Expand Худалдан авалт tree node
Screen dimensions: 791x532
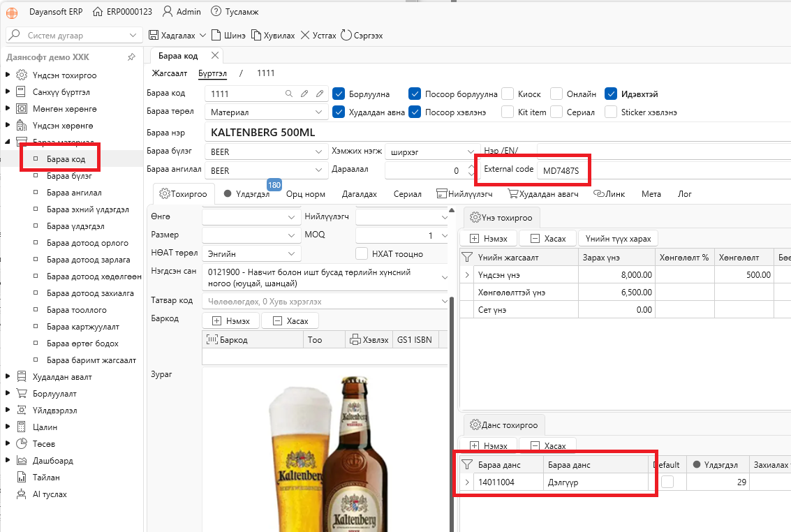point(8,376)
